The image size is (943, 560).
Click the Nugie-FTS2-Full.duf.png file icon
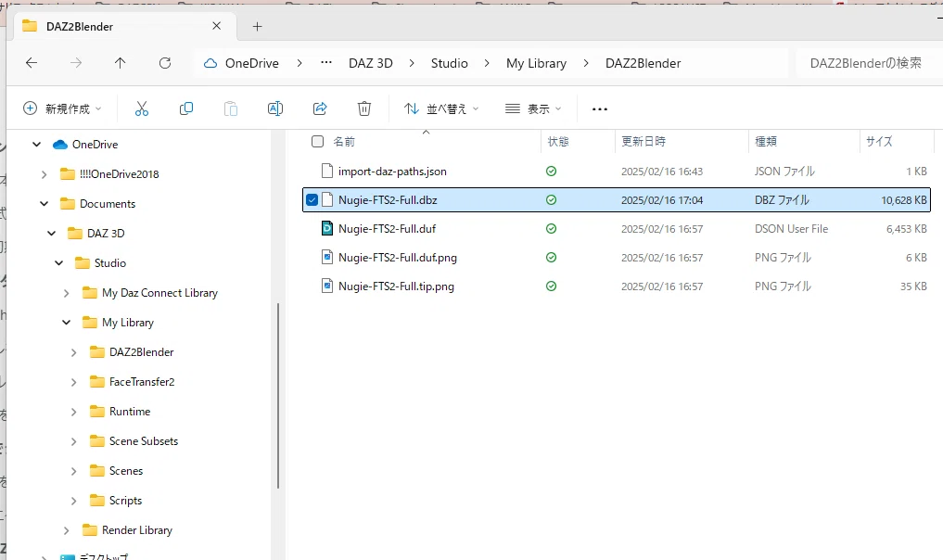(327, 258)
